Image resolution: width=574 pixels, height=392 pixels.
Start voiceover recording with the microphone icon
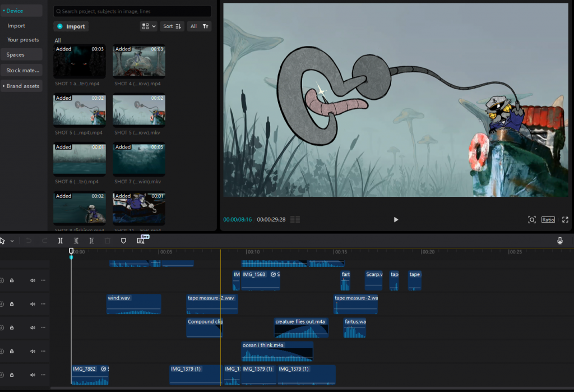(560, 241)
